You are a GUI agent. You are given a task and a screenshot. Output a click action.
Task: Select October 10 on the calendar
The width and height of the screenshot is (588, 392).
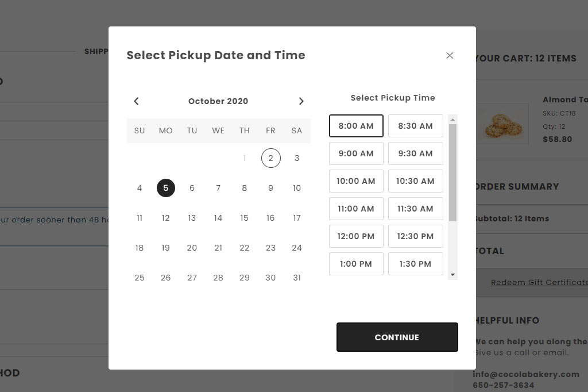click(297, 188)
